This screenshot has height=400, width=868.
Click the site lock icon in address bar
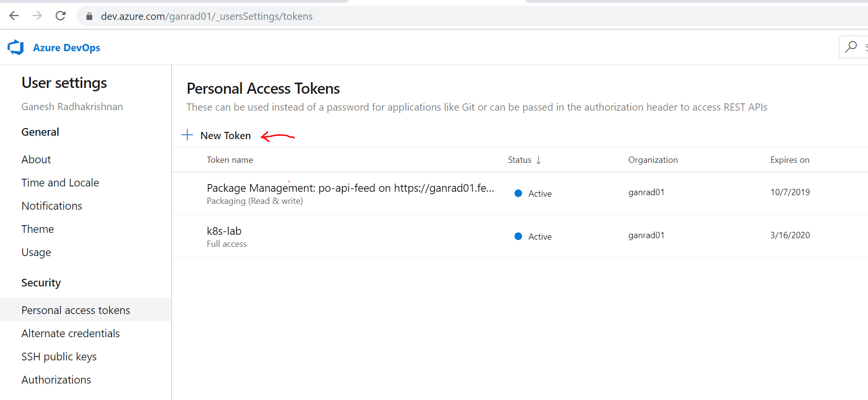tap(89, 16)
